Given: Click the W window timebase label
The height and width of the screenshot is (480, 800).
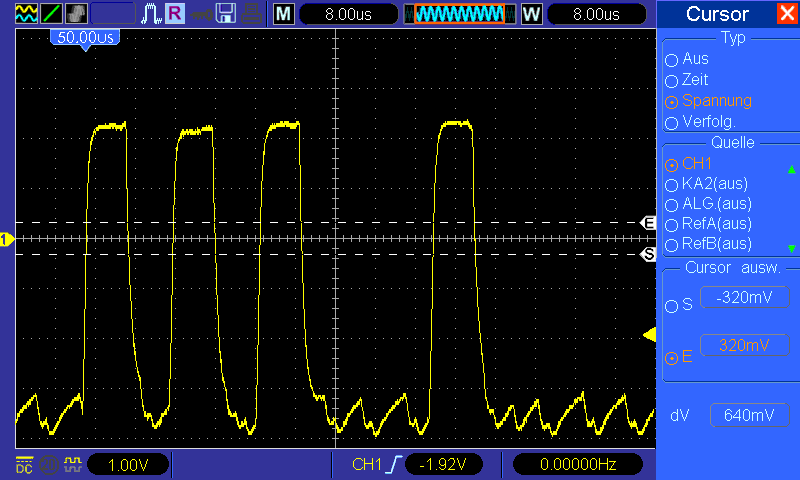Looking at the screenshot, I should (x=532, y=14).
